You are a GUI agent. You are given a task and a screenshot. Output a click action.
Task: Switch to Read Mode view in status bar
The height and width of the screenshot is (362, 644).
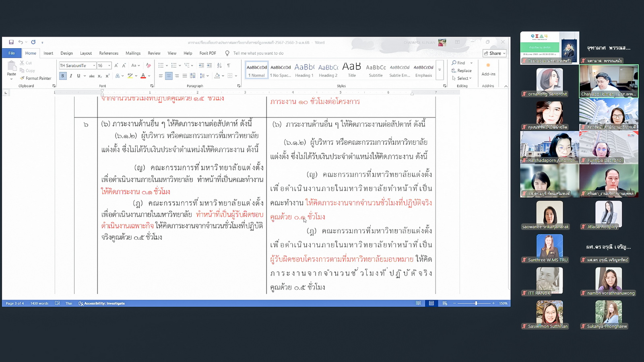418,303
